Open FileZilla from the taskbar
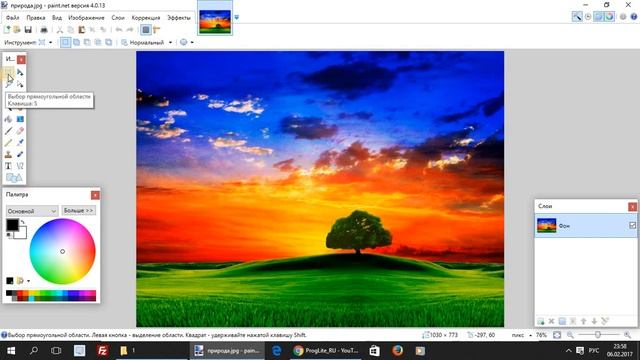Screen dimensions: 640x360 click(102, 351)
